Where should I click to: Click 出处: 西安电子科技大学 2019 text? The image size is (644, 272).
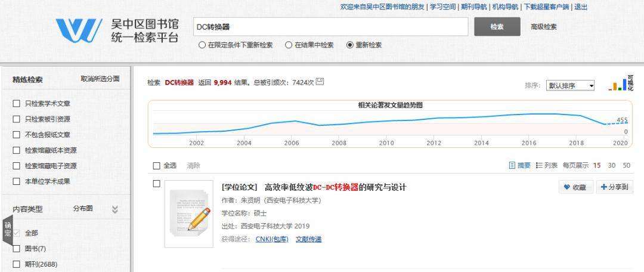click(x=265, y=226)
